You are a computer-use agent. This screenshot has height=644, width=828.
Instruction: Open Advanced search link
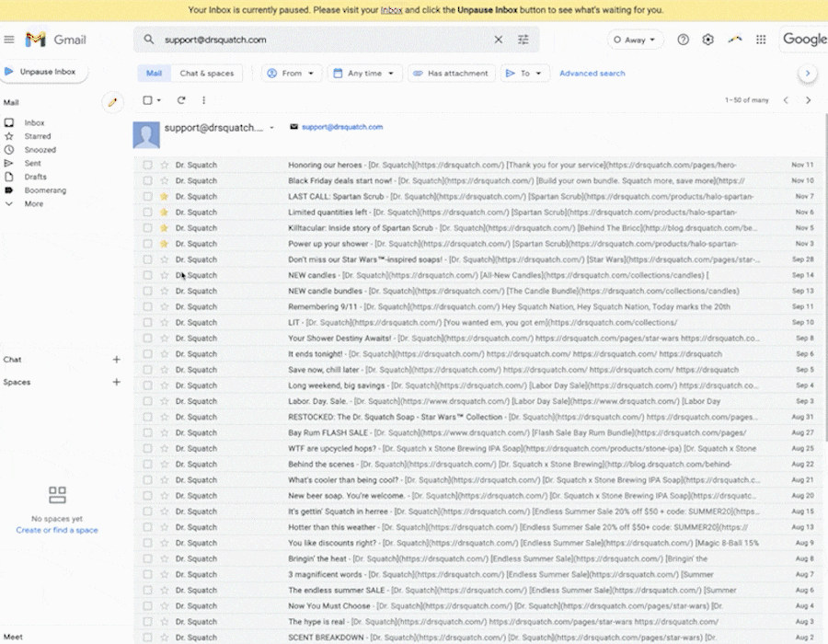(x=592, y=74)
